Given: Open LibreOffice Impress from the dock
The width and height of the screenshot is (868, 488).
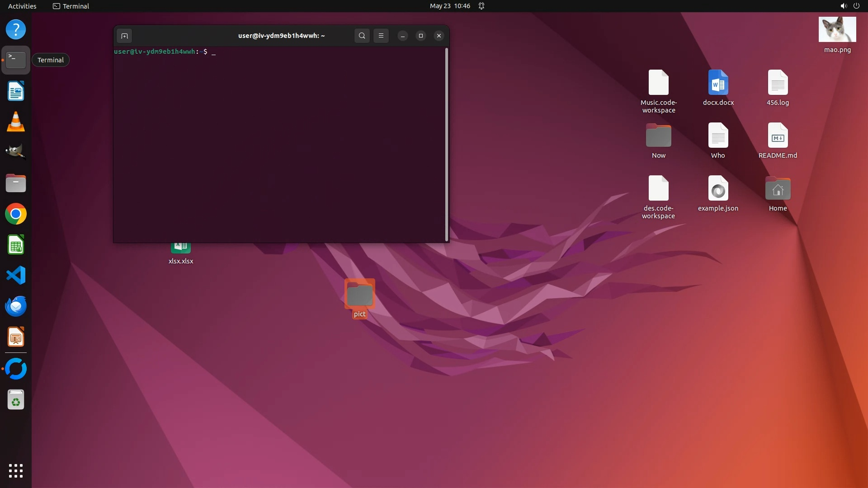Looking at the screenshot, I should [16, 337].
